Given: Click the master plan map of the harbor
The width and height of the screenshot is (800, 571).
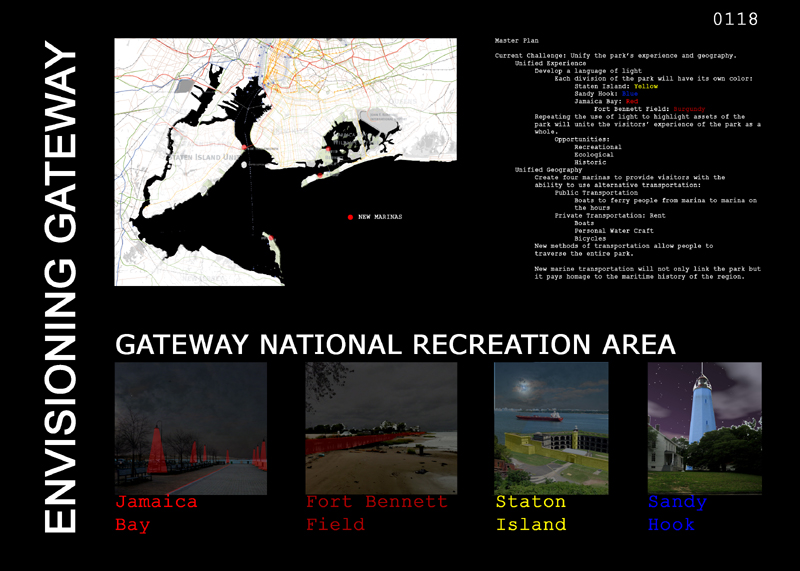Looking at the screenshot, I should 285,162.
